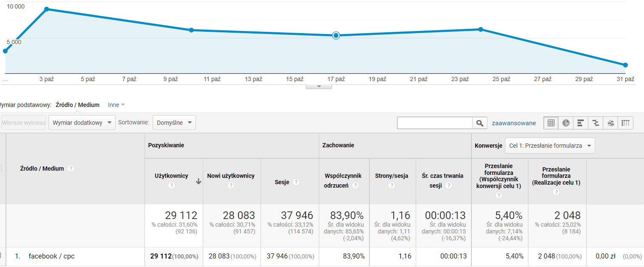The image size is (644, 267).
Task: Click help icon beside Źródło / Medium
Action: 71,169
